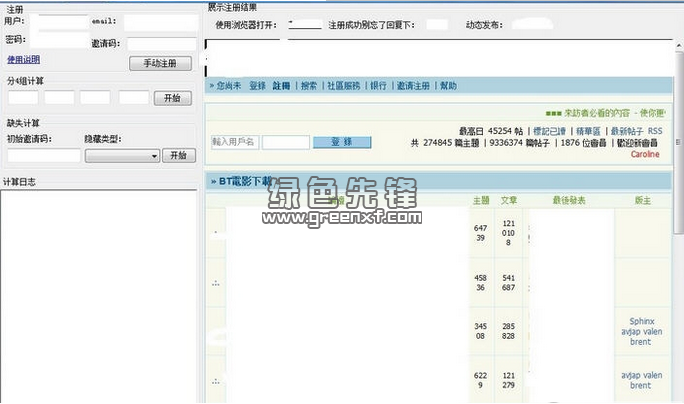The height and width of the screenshot is (404, 684).
Task: Click the 版主 column header
Action: point(643,200)
